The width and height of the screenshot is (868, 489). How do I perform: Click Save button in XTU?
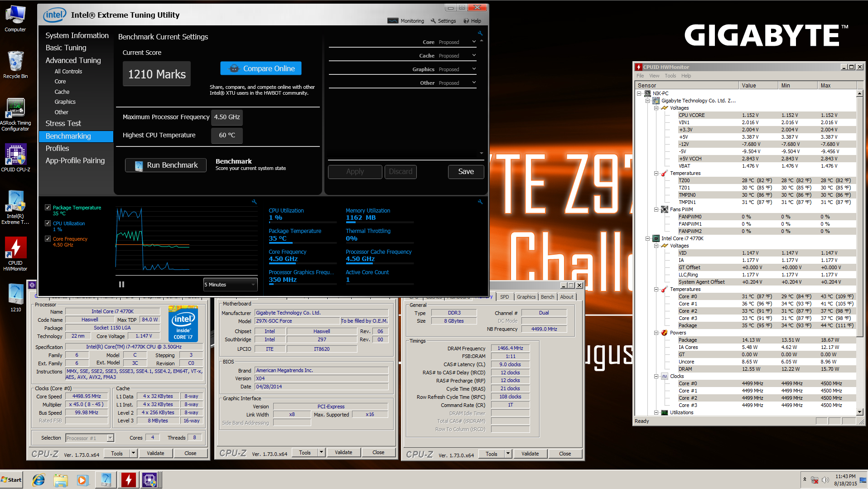466,171
